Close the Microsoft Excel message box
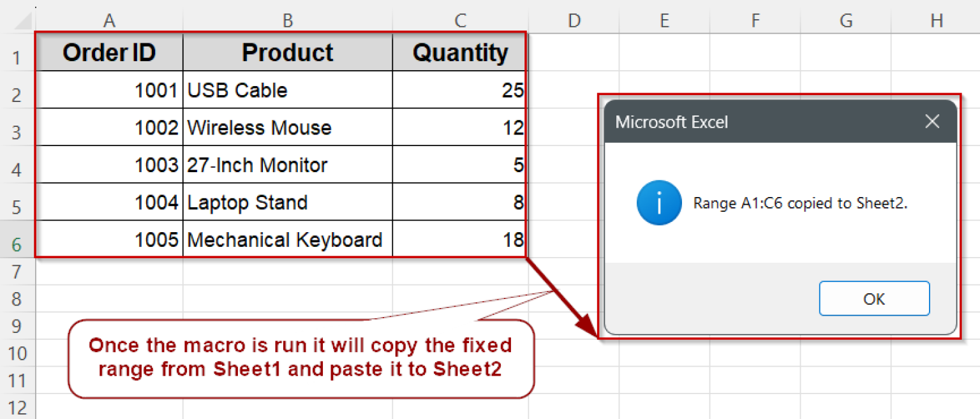The height and width of the screenshot is (419, 980). tap(932, 121)
